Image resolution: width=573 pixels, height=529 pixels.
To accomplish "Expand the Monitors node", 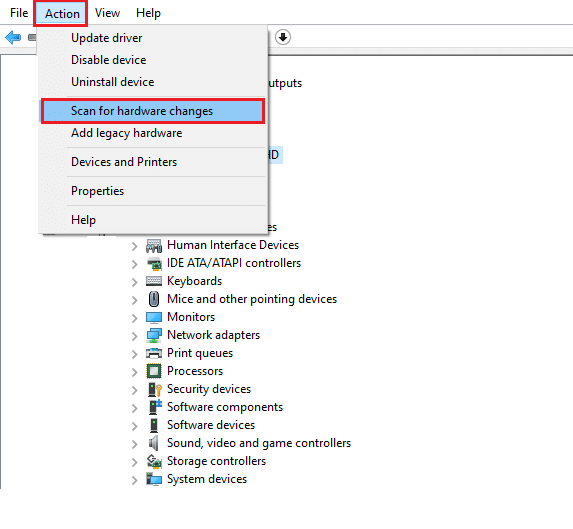I will tap(134, 318).
